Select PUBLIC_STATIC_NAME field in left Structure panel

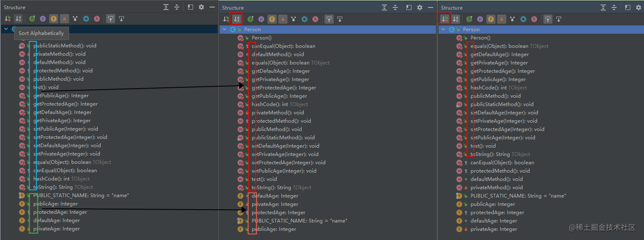81,195
